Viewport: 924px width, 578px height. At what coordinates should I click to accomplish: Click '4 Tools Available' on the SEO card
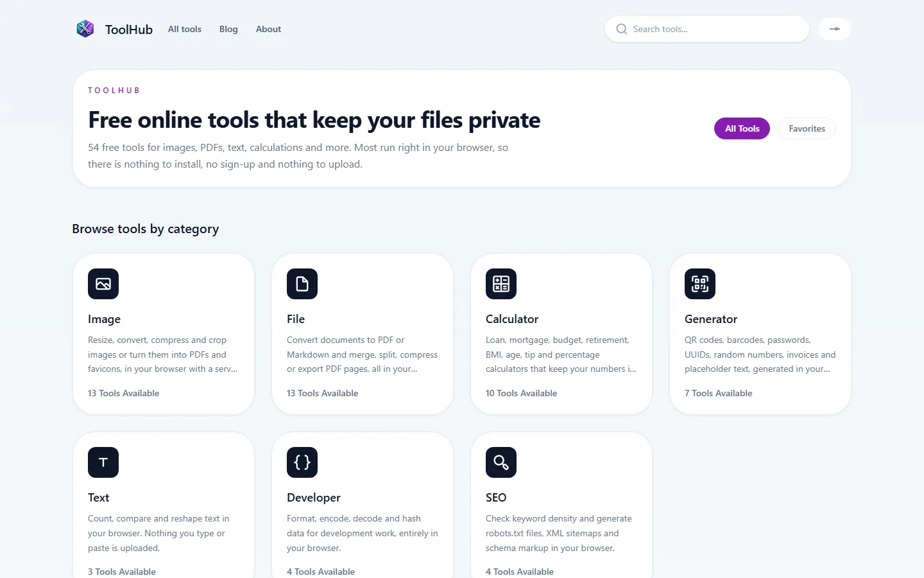pyautogui.click(x=520, y=572)
